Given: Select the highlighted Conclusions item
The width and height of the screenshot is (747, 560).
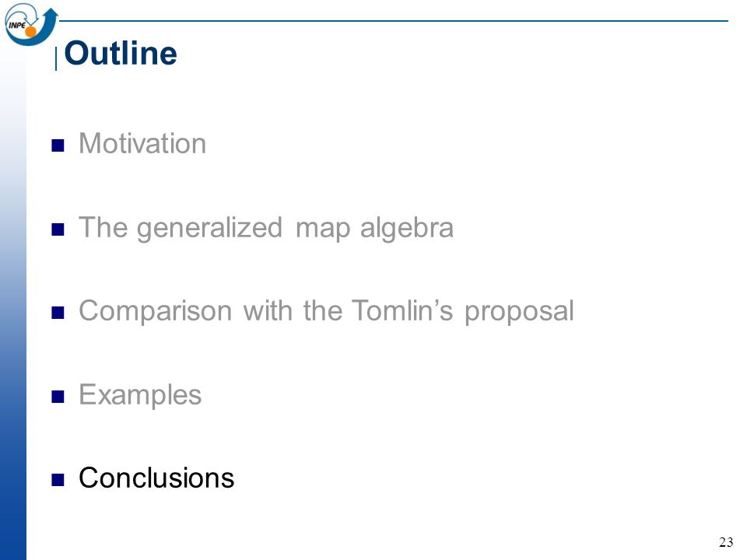Looking at the screenshot, I should coord(156,478).
